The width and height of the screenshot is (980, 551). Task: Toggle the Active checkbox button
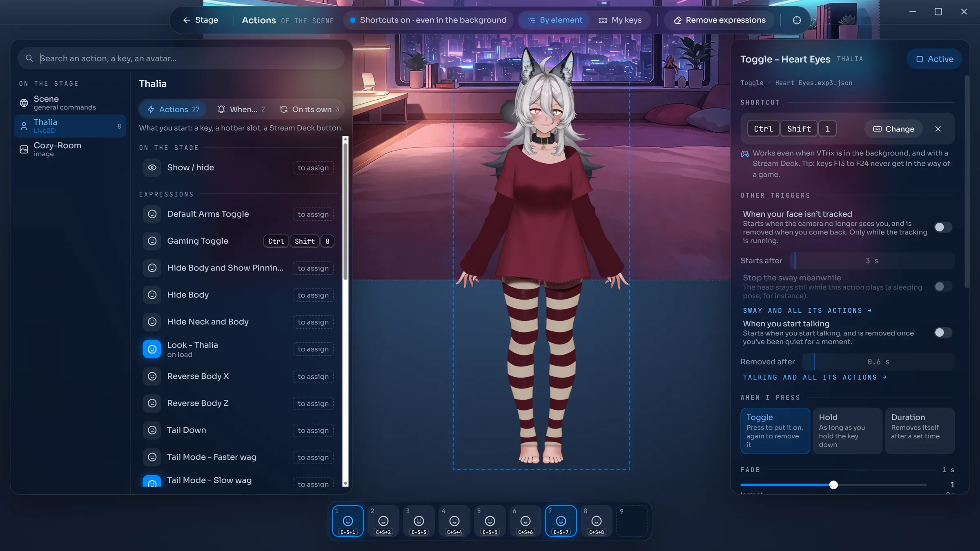pos(934,59)
